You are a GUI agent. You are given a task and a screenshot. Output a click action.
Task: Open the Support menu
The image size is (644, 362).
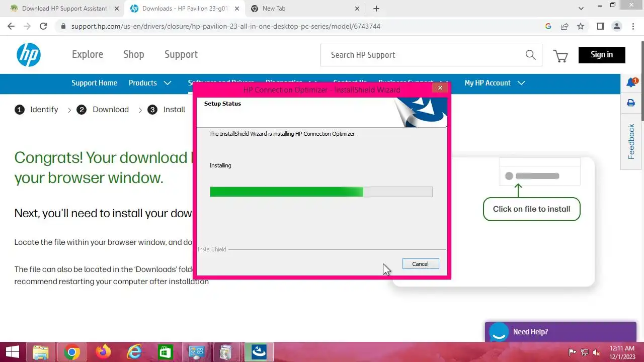coord(181,54)
